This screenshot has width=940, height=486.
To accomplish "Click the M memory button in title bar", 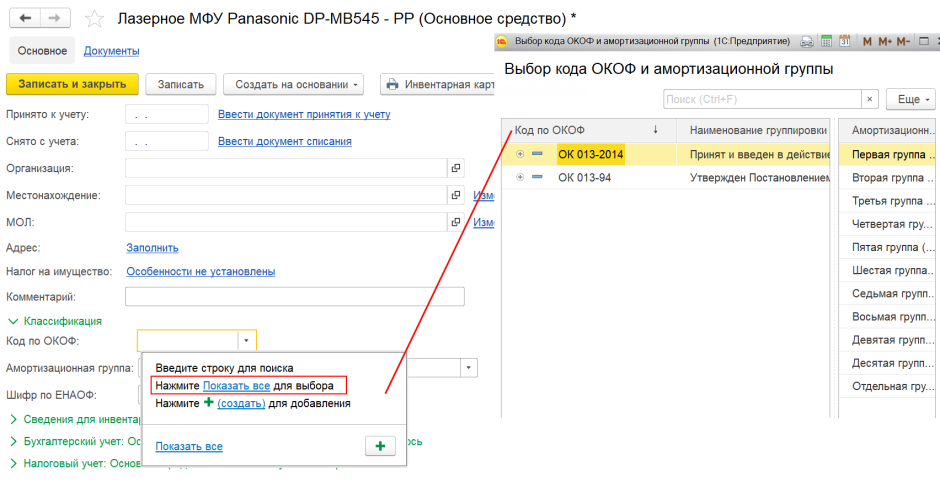I will click(867, 41).
